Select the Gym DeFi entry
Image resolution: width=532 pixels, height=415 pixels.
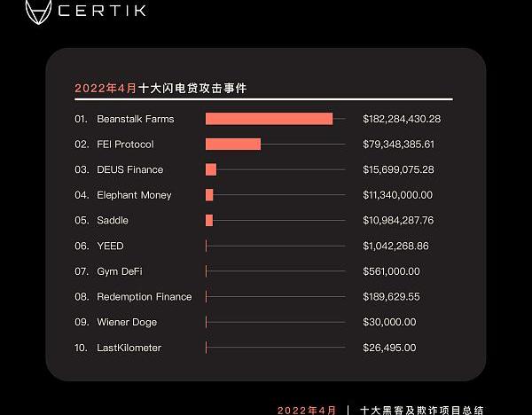pyautogui.click(x=121, y=271)
